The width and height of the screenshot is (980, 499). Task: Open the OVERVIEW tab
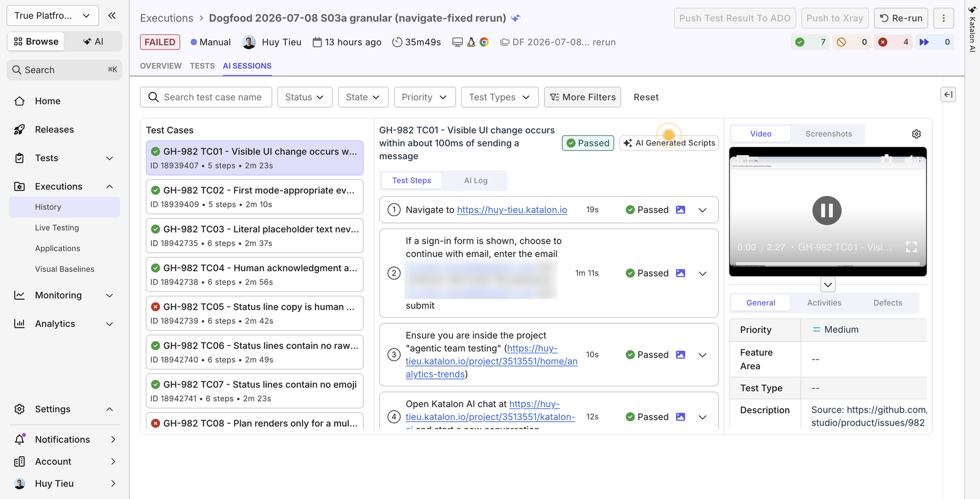coord(160,66)
